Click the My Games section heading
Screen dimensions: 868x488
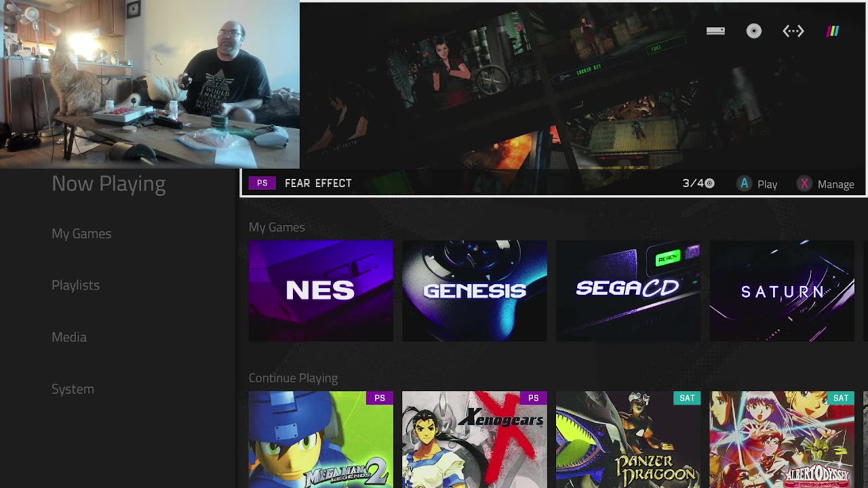click(277, 227)
